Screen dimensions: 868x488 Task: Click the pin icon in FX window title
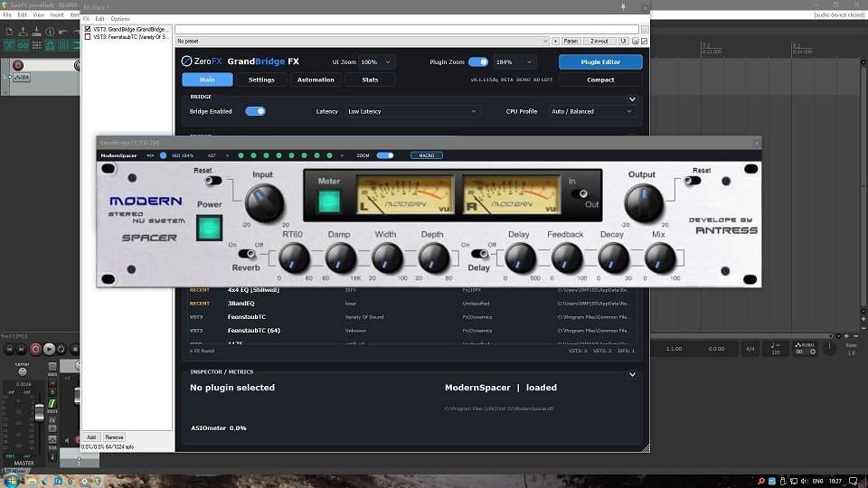tap(623, 7)
